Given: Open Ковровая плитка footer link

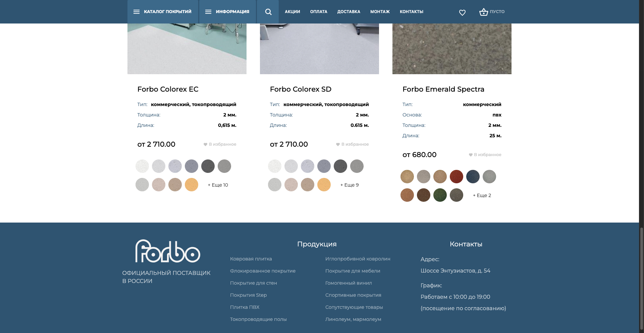Looking at the screenshot, I should [251, 259].
